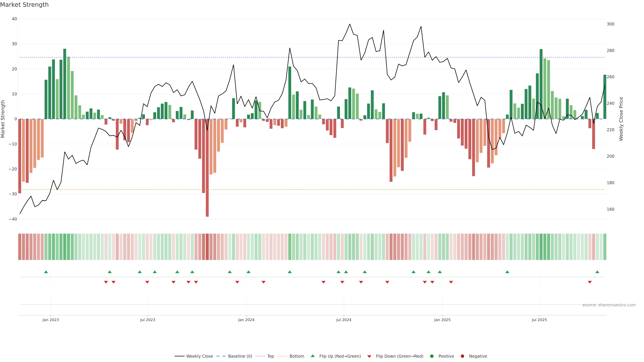Viewport: 644px width, 362px height.
Task: Click the green Positive legend dot
Action: [x=432, y=356]
